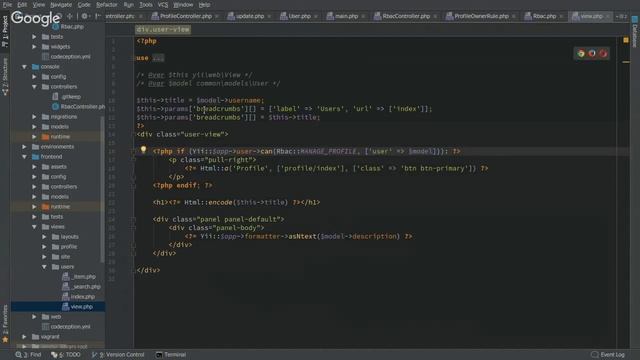Select codeception.yml under frontend
This screenshot has width=640, height=360.
tap(66, 327)
